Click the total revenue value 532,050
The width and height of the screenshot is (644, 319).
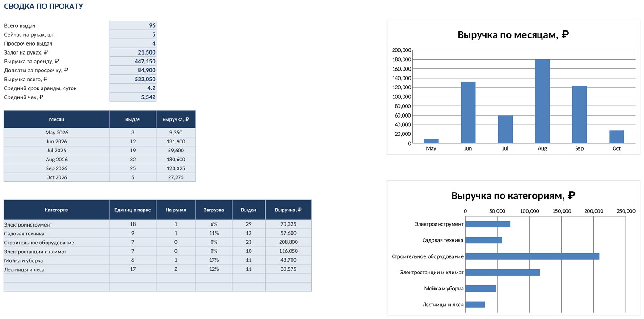pos(133,79)
